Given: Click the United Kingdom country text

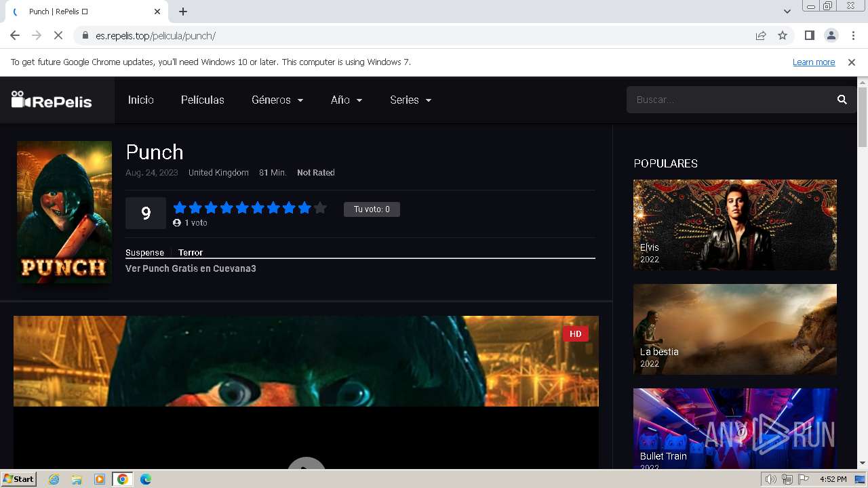Looking at the screenshot, I should (218, 173).
